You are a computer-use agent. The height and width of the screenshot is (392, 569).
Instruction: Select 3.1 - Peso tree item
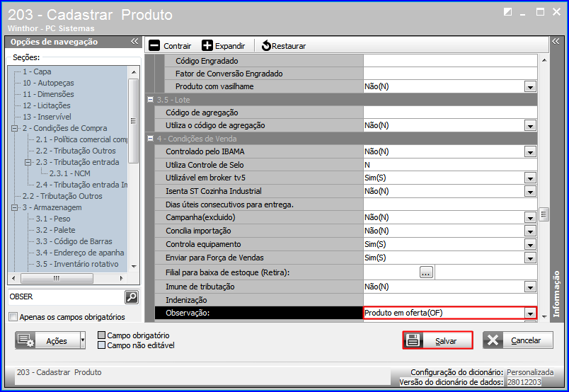pos(53,219)
